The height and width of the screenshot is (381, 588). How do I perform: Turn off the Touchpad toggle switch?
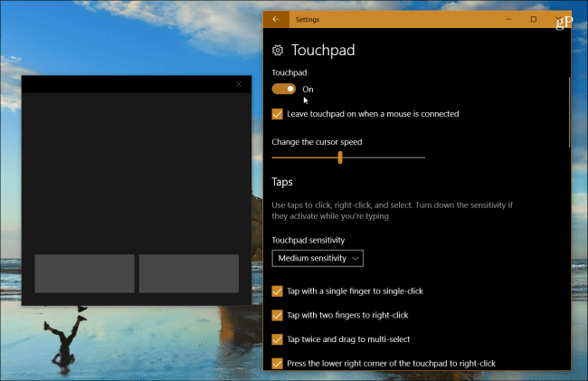click(x=284, y=89)
